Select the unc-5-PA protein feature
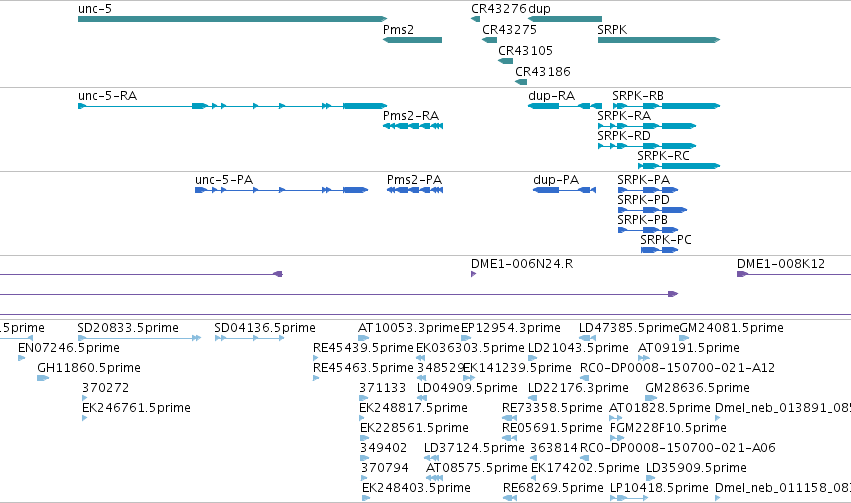 click(x=282, y=190)
